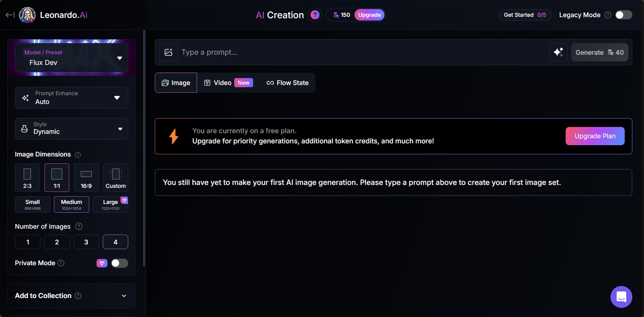Image resolution: width=644 pixels, height=317 pixels.
Task: Click the Upgrade Plan button
Action: coord(595,136)
